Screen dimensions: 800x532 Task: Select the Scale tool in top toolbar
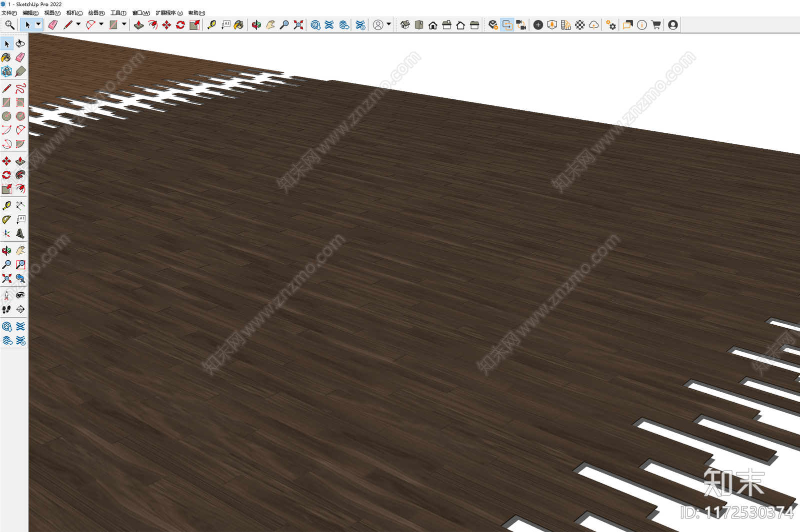[194, 24]
